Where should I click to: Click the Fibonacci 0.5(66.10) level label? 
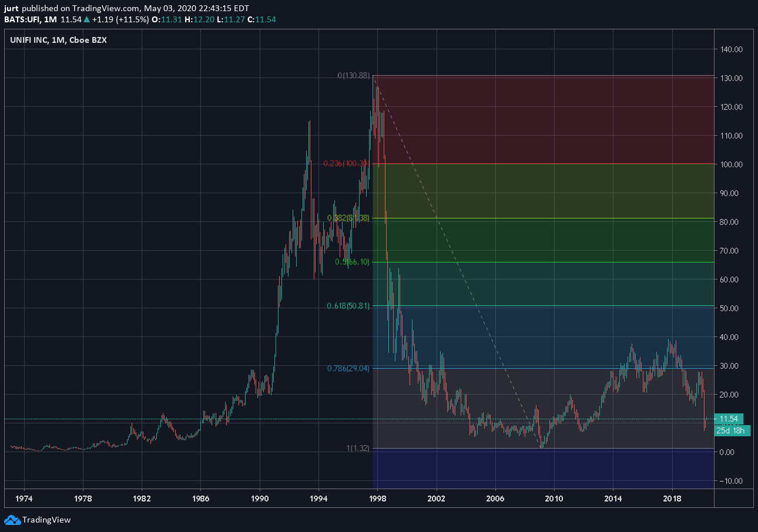pos(352,262)
